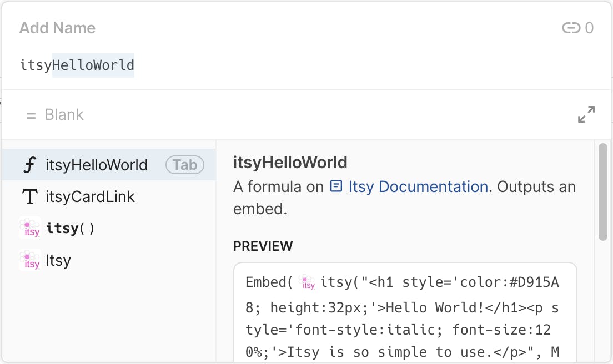Screen dimensions: 613x364
Task: Click the formula f icon beside itsyHelloWorld
Action: coord(30,165)
